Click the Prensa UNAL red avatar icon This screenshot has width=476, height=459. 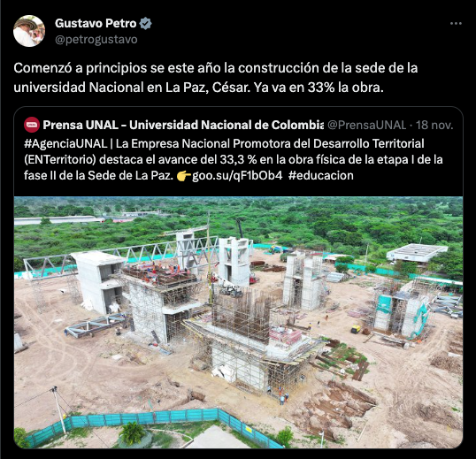(32, 125)
